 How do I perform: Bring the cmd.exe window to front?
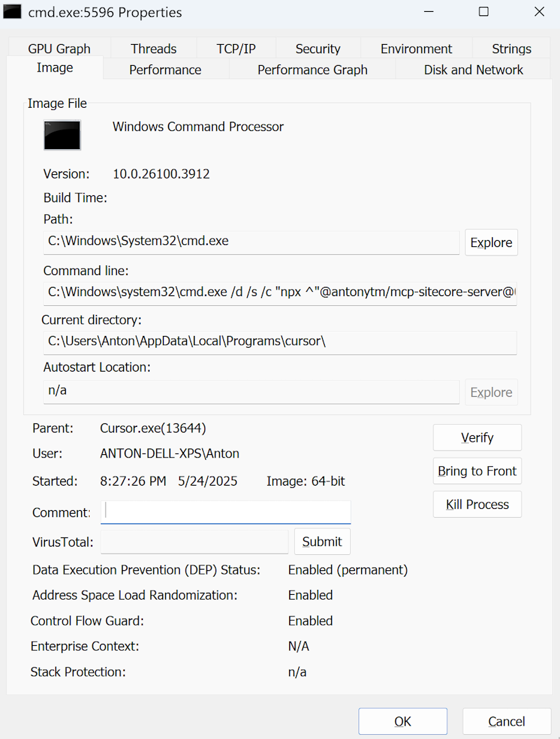point(477,471)
